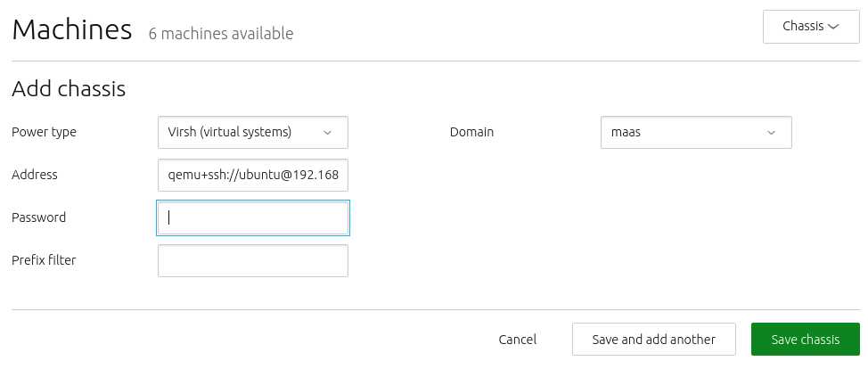Click into the Password input field
Screen dimensions: 868x369
point(253,217)
